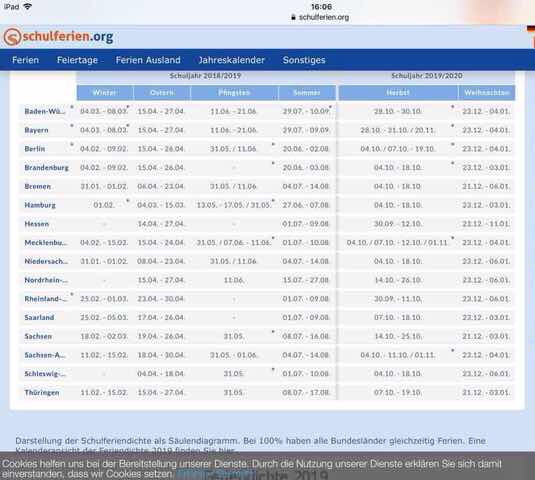Click Saarland winter dates 25.02. - 05.03.

click(104, 318)
